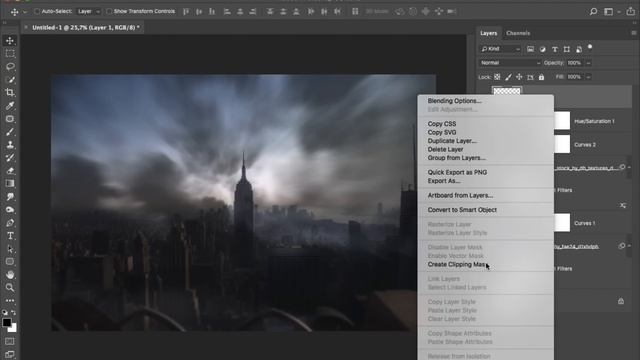
Task: Select the Path Selection tool
Action: [x=10, y=249]
